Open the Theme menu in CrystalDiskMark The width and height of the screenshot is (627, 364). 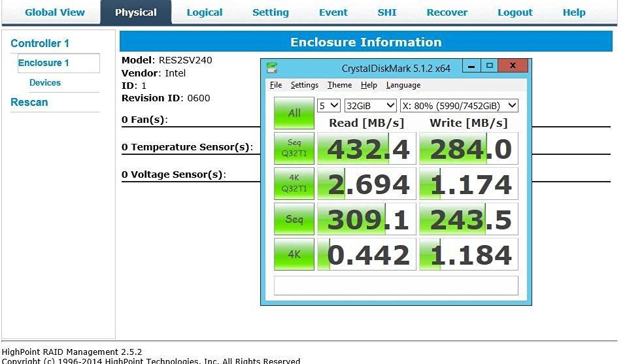[339, 85]
